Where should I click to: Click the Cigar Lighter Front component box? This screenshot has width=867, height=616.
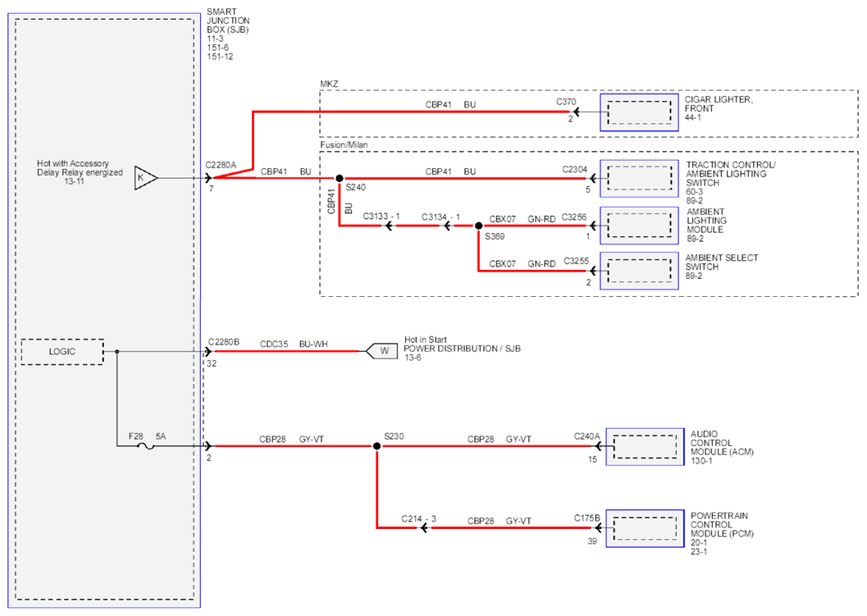(x=639, y=112)
